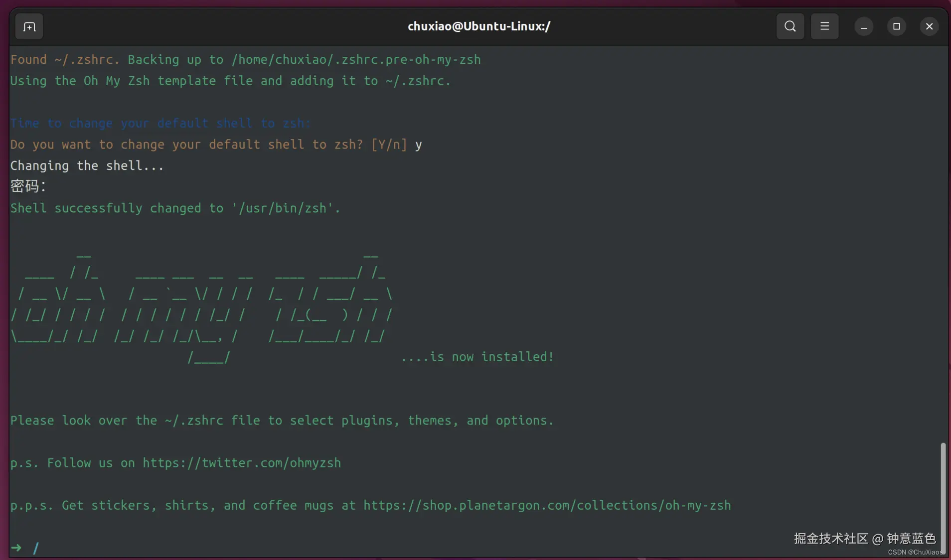951x560 pixels.
Task: Click the zsh prompt arrow line
Action: click(x=25, y=548)
